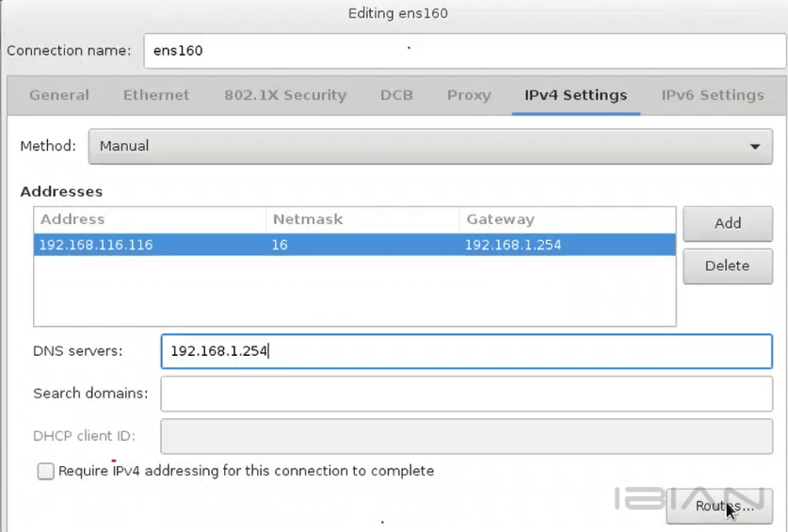
Task: Select the 192.168.116.116 address cell
Action: point(96,245)
